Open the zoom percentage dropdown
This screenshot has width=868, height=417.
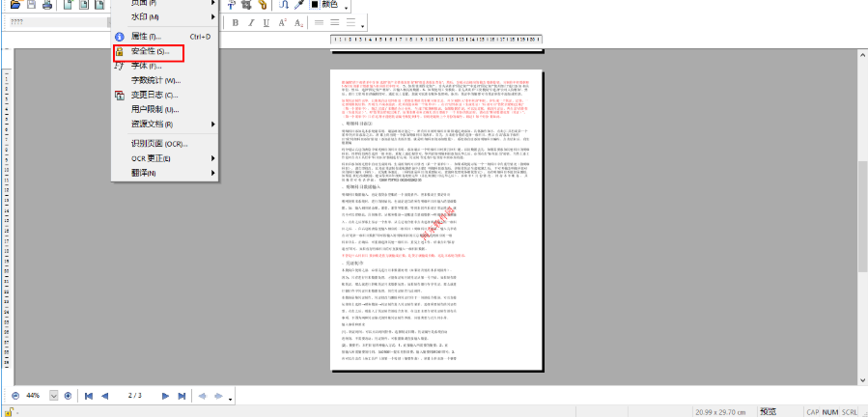(54, 396)
